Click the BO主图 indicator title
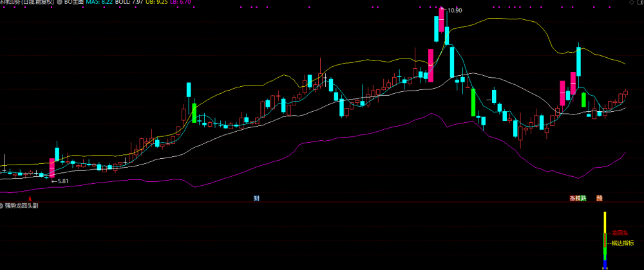This screenshot has height=270, width=644. pyautogui.click(x=73, y=2)
